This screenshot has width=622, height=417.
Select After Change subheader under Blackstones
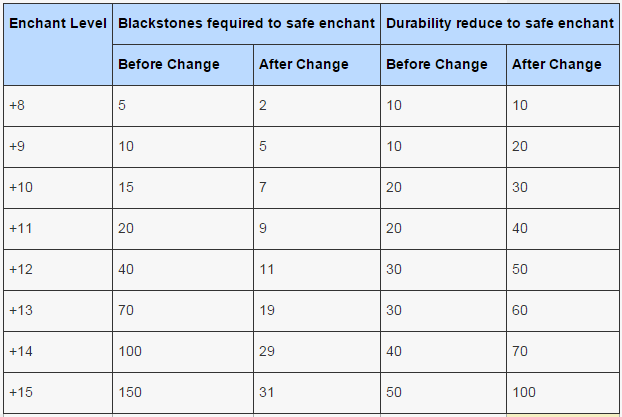[x=304, y=64]
